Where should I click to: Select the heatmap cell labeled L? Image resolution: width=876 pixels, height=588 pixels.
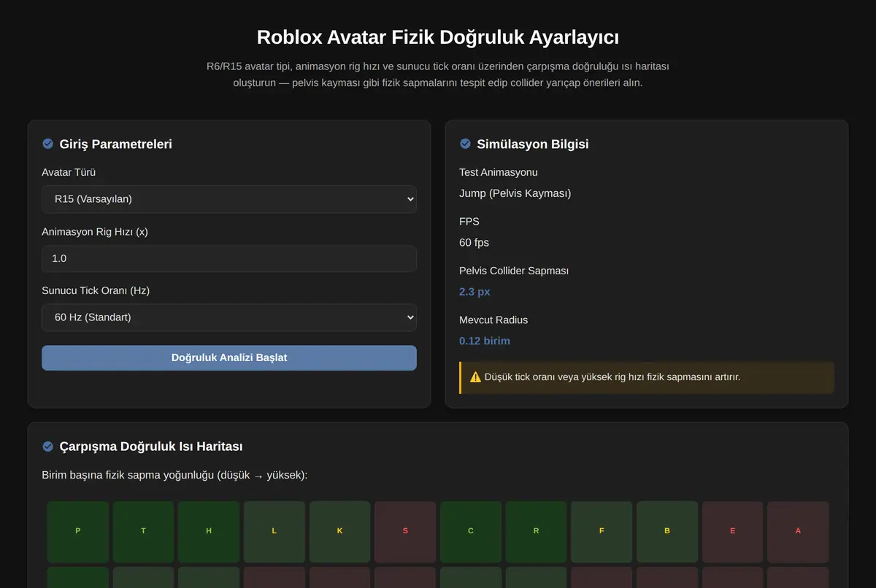(274, 531)
